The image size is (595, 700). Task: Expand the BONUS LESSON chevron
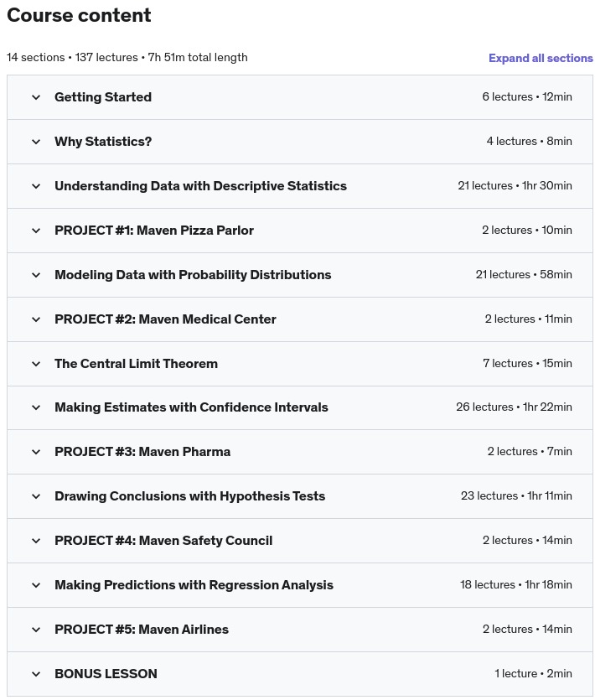[x=36, y=674]
